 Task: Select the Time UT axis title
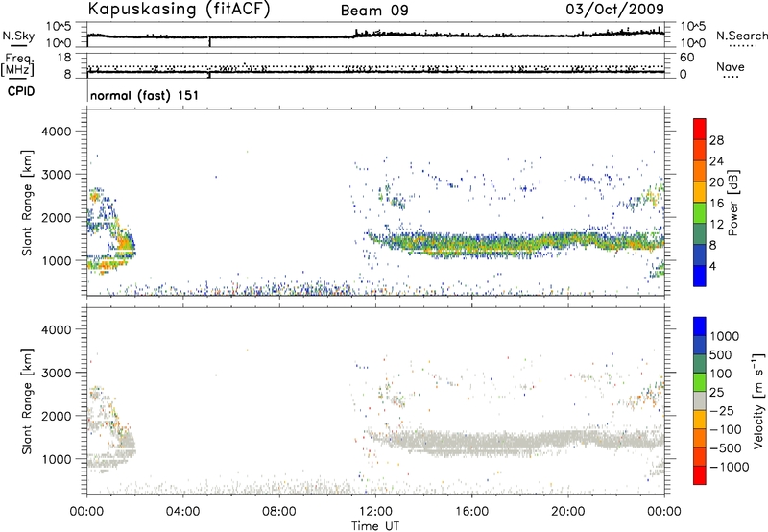tap(375, 526)
